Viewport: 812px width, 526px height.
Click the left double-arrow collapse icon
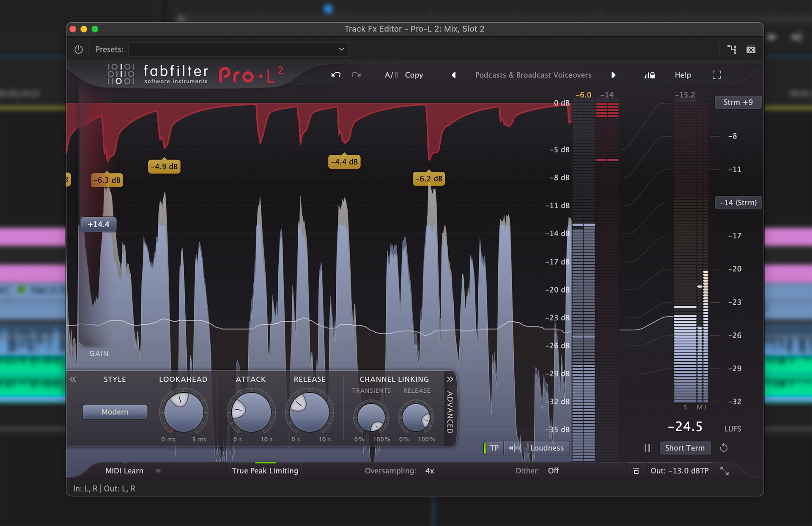click(74, 380)
